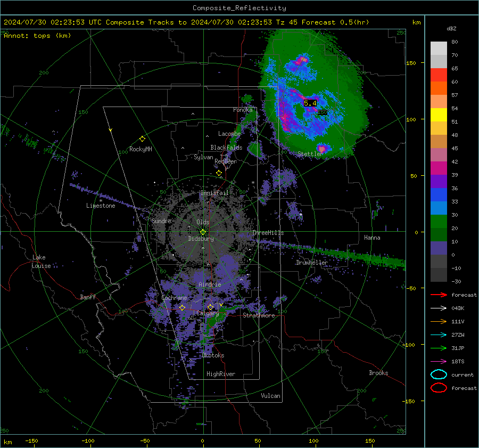The width and height of the screenshot is (479, 448).
Task: Click the red forecast arrow in legend
Action: [439, 295]
